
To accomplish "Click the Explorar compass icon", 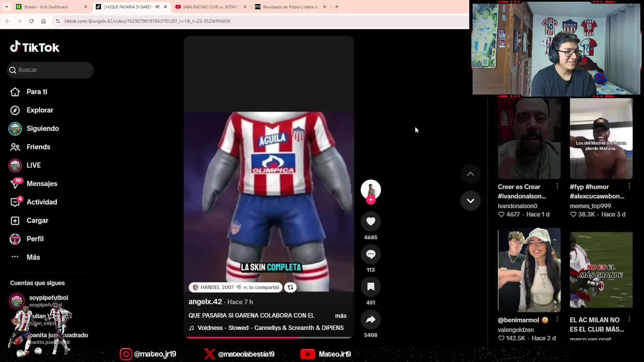I will 15,110.
